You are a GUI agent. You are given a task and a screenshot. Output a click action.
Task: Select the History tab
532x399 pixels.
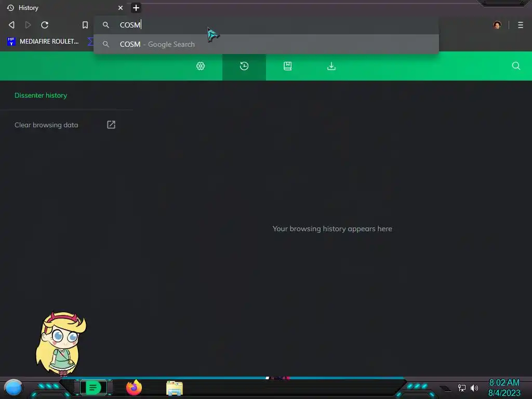[64, 7]
